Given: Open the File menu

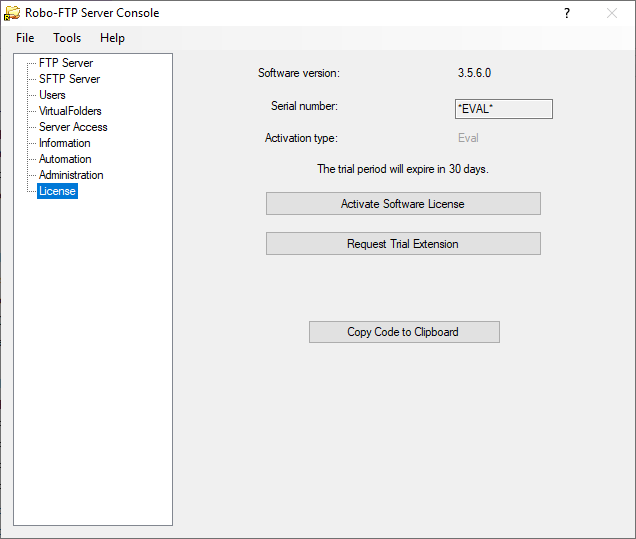Looking at the screenshot, I should [x=25, y=38].
